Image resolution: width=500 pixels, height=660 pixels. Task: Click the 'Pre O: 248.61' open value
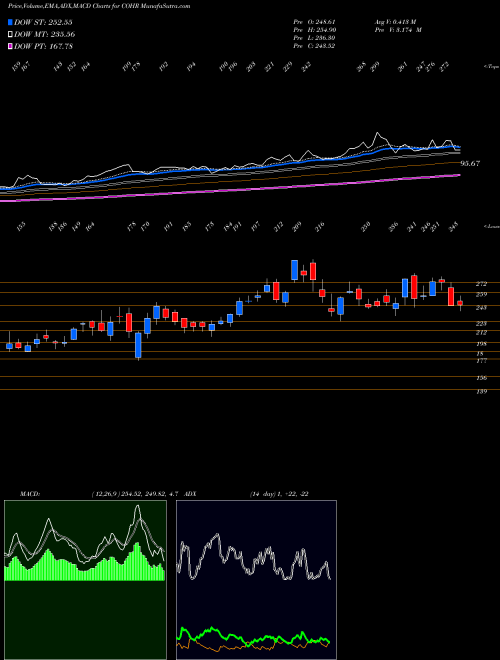pyautogui.click(x=314, y=22)
